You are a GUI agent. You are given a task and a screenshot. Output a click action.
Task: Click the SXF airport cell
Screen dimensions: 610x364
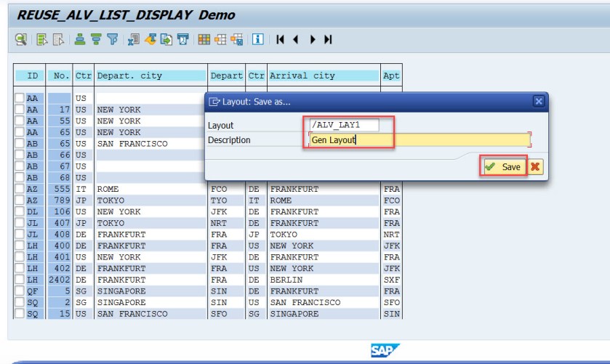coord(391,280)
